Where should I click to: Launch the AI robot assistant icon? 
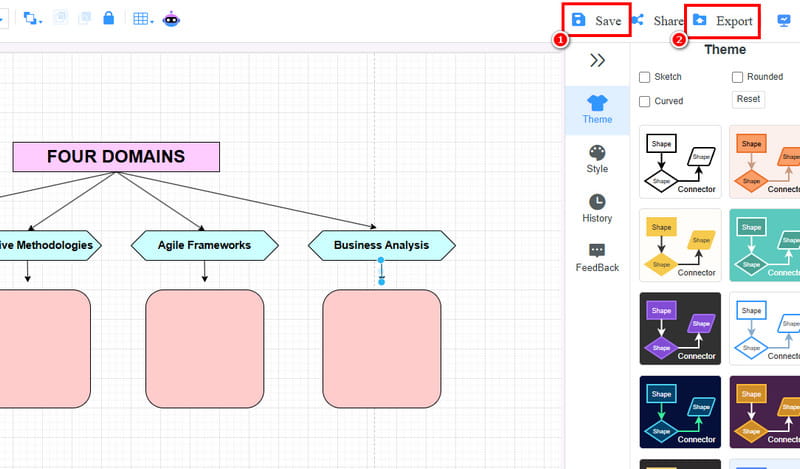click(171, 19)
